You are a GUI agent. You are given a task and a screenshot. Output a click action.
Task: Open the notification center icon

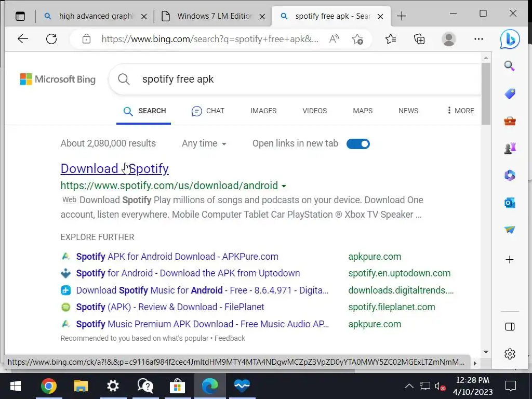510,386
